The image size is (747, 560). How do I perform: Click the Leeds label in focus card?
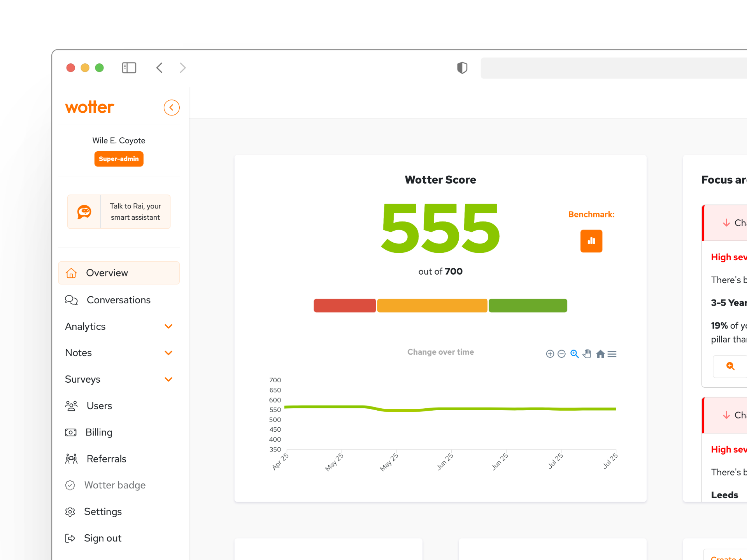[724, 495]
